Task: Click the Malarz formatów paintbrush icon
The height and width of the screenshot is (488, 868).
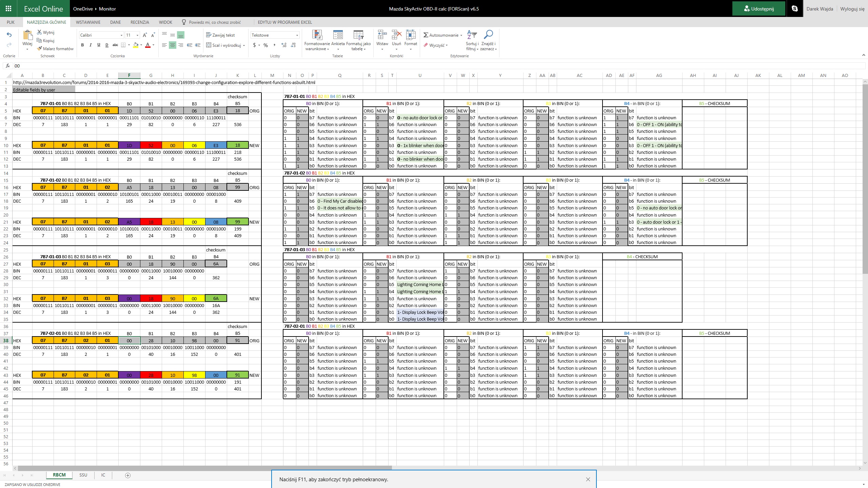Action: click(40, 48)
